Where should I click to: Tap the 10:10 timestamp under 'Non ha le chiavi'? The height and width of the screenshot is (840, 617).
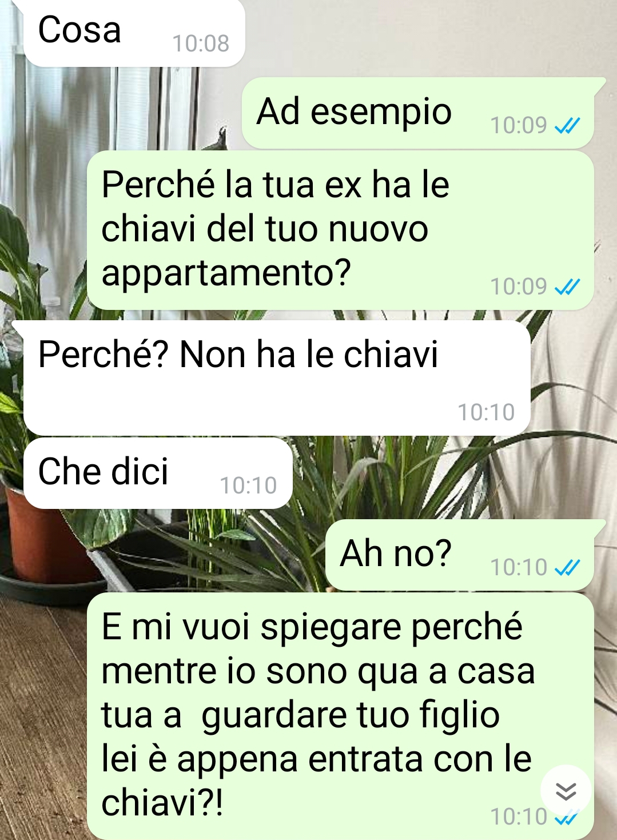(x=486, y=412)
